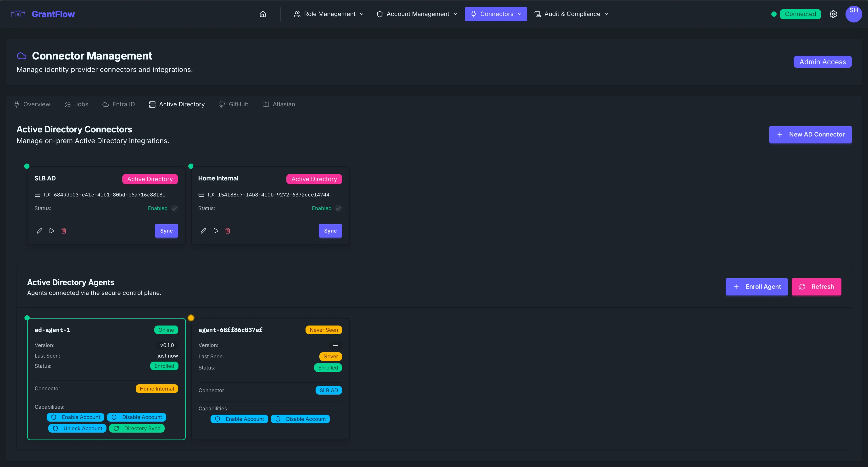Expand Audit & Compliance menu
This screenshot has height=467, width=868.
point(572,14)
